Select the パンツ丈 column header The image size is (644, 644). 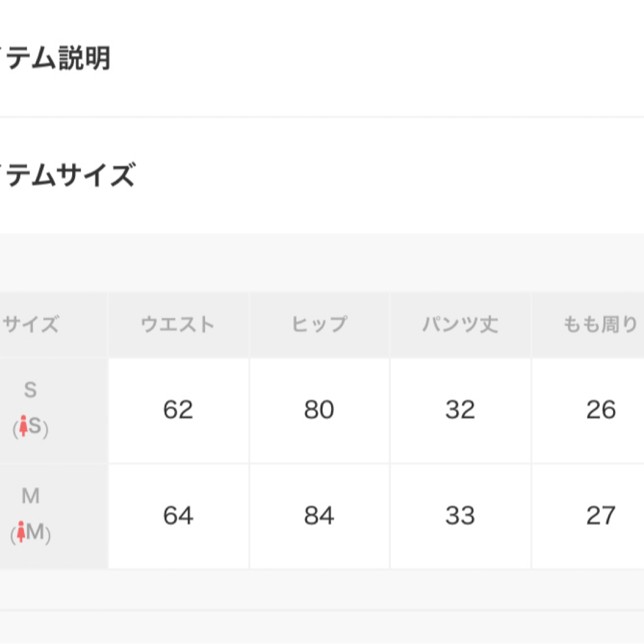460,324
